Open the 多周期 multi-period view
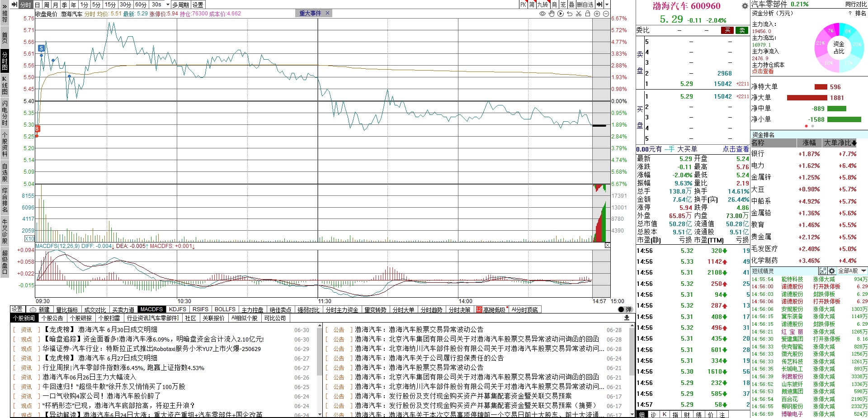This screenshot has height=418, width=868. click(x=181, y=5)
